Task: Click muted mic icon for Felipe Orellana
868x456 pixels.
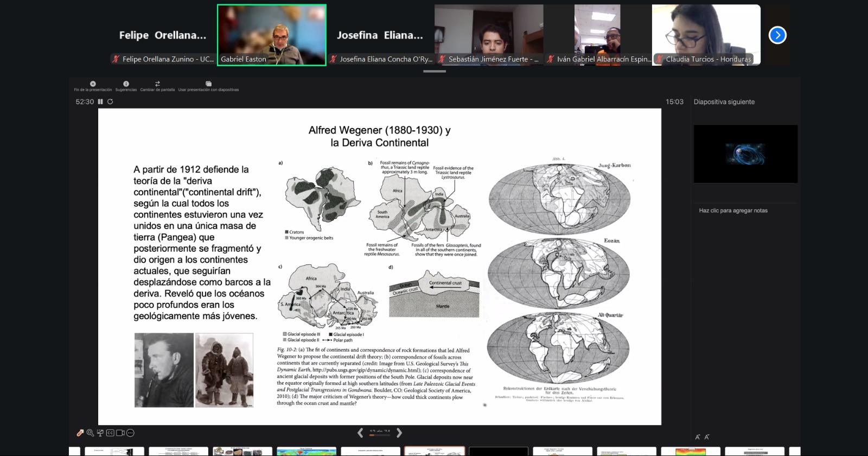Action: (x=116, y=59)
